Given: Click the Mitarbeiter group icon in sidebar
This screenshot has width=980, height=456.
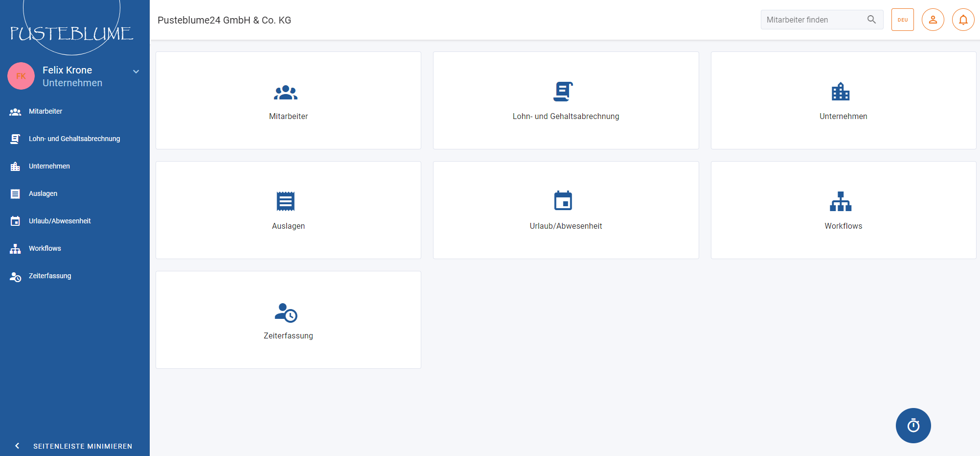Looking at the screenshot, I should tap(15, 112).
